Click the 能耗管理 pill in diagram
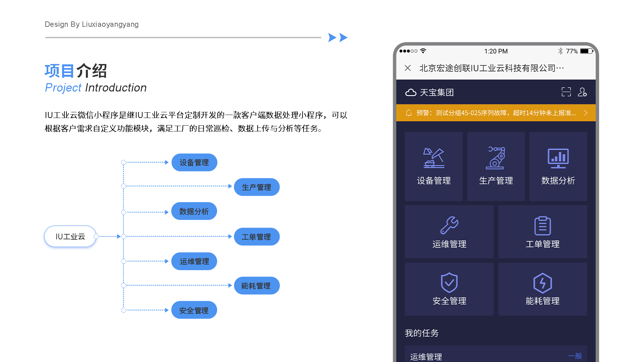Image resolution: width=644 pixels, height=362 pixels. pos(257,286)
